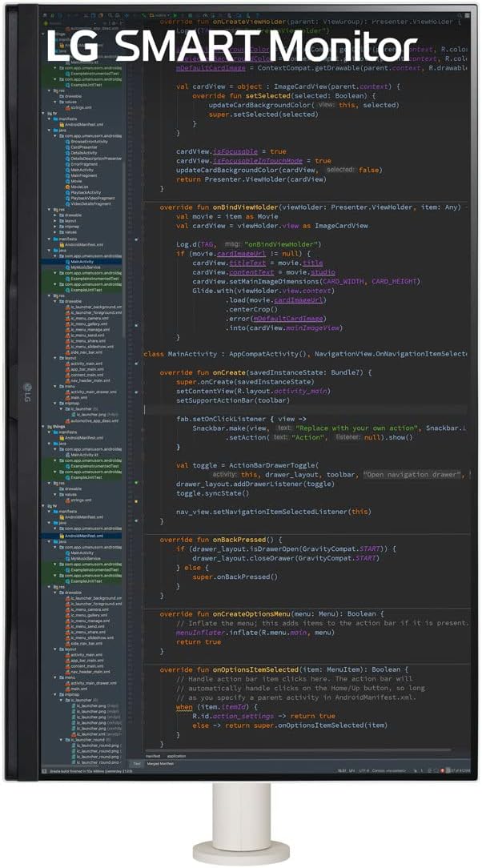The image size is (482, 868).
Task: Click the DetailsDescriptionPresenter file icon
Action: pos(66,159)
